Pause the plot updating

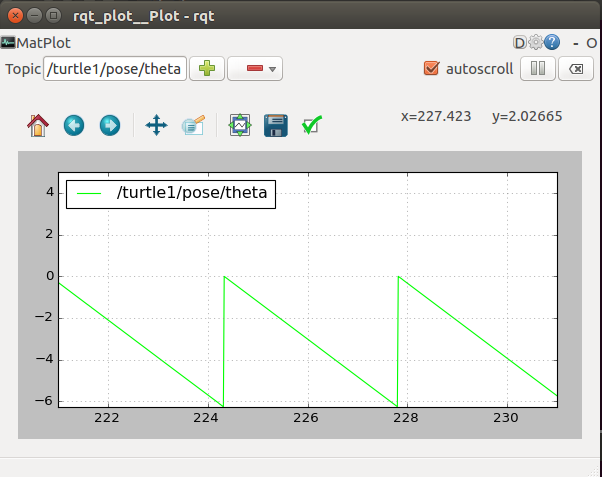pos(538,69)
